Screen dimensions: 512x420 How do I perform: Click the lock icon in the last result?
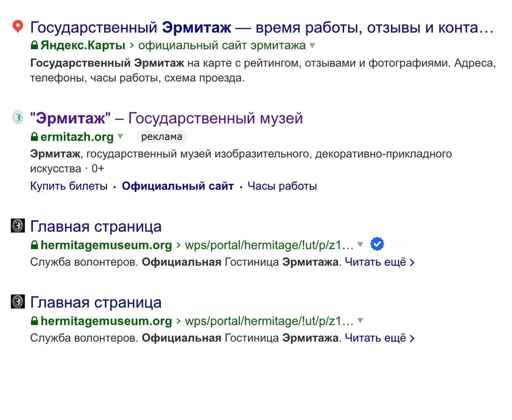(34, 321)
